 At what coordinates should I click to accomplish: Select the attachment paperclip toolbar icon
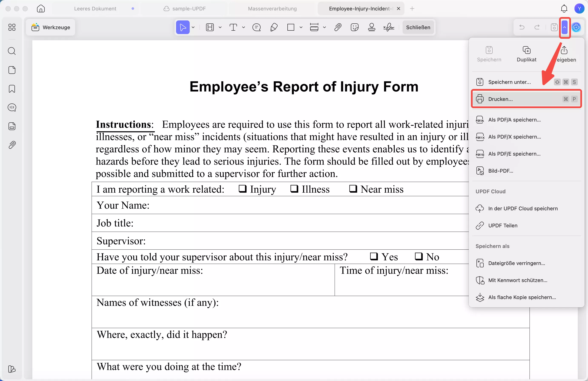pos(338,27)
